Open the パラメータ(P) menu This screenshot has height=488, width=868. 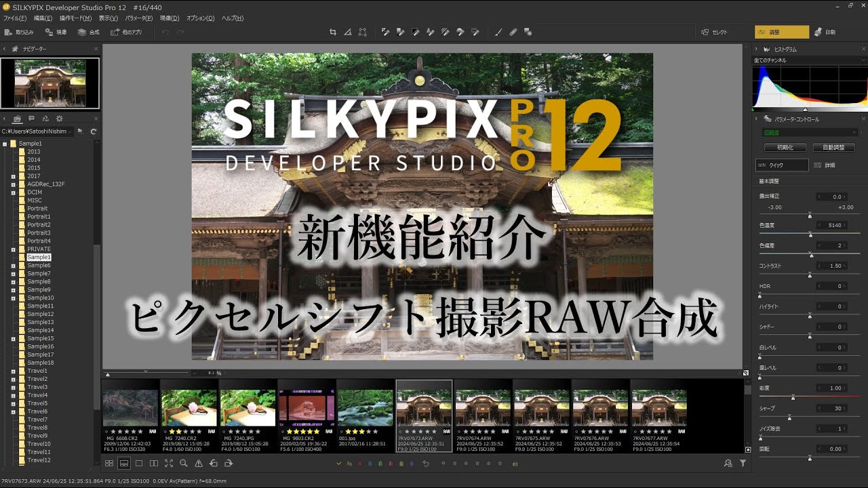click(139, 18)
